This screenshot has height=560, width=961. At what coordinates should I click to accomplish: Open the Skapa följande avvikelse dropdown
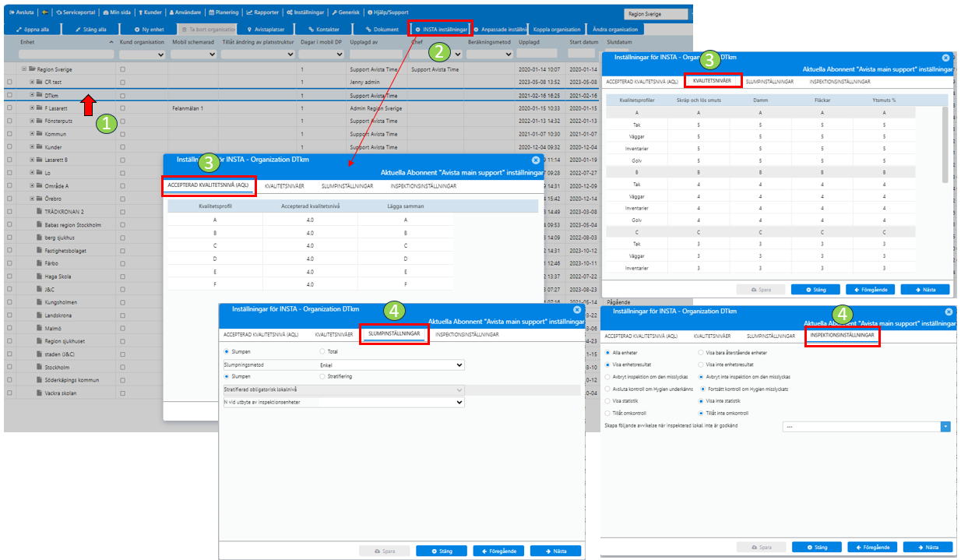866,426
